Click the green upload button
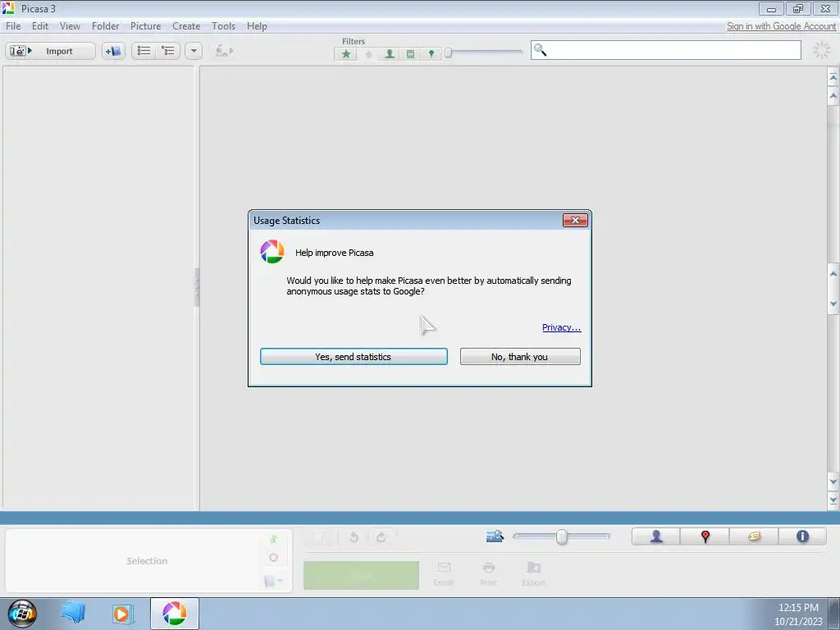The height and width of the screenshot is (630, 840). (x=361, y=575)
